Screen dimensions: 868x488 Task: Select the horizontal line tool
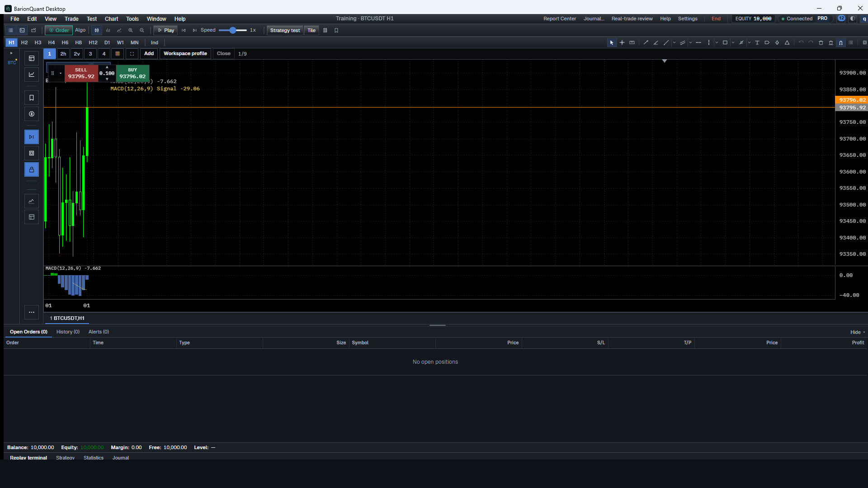tap(698, 42)
